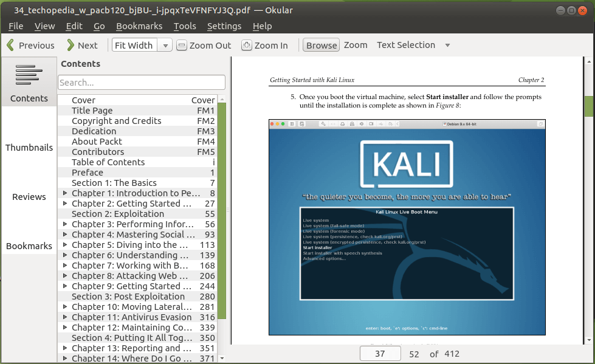This screenshot has width=595, height=364.
Task: Open the Tools menu
Action: (x=185, y=26)
